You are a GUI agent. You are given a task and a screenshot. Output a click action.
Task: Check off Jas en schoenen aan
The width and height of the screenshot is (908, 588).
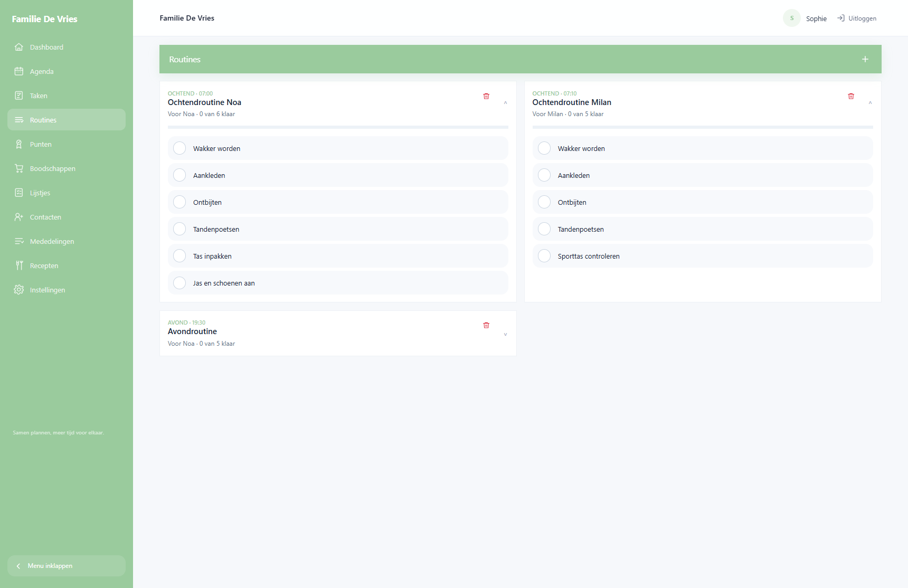pos(179,283)
